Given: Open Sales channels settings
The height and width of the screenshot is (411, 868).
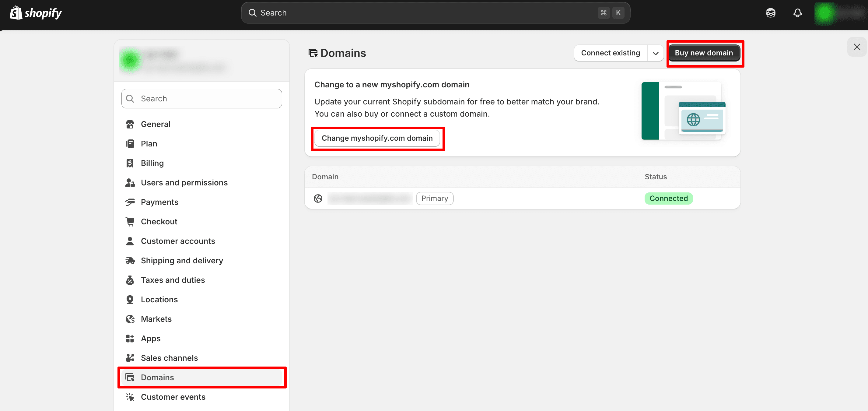Looking at the screenshot, I should point(169,358).
